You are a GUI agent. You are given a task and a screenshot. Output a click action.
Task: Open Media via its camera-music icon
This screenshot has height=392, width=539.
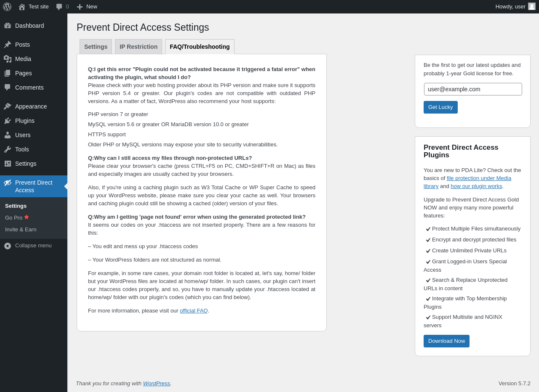(8, 59)
